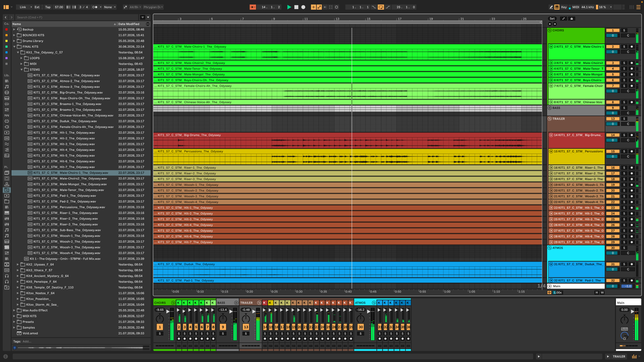Click the Solo cue button on Main
The height and width of the screenshot is (362, 644).
[624, 329]
